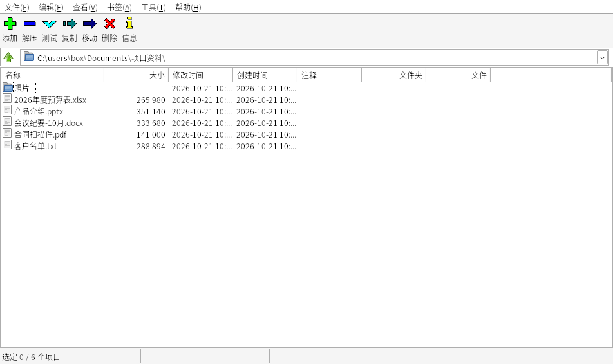Select file name 合同扫描件.pdf
The height and width of the screenshot is (364, 613).
41,135
